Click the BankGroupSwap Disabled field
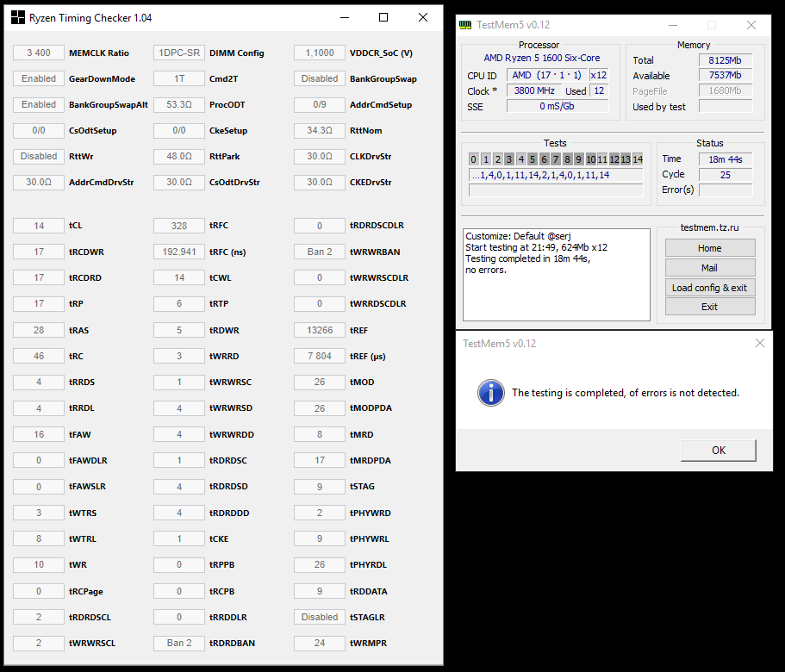 coord(320,78)
